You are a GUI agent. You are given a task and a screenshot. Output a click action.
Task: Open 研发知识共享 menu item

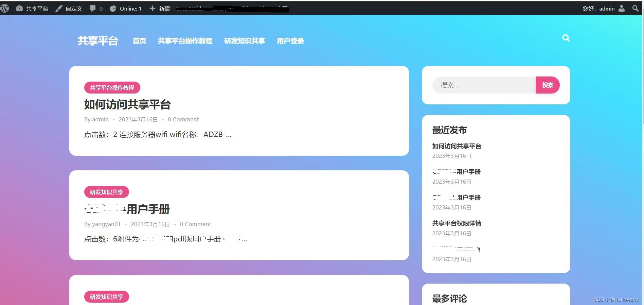245,41
